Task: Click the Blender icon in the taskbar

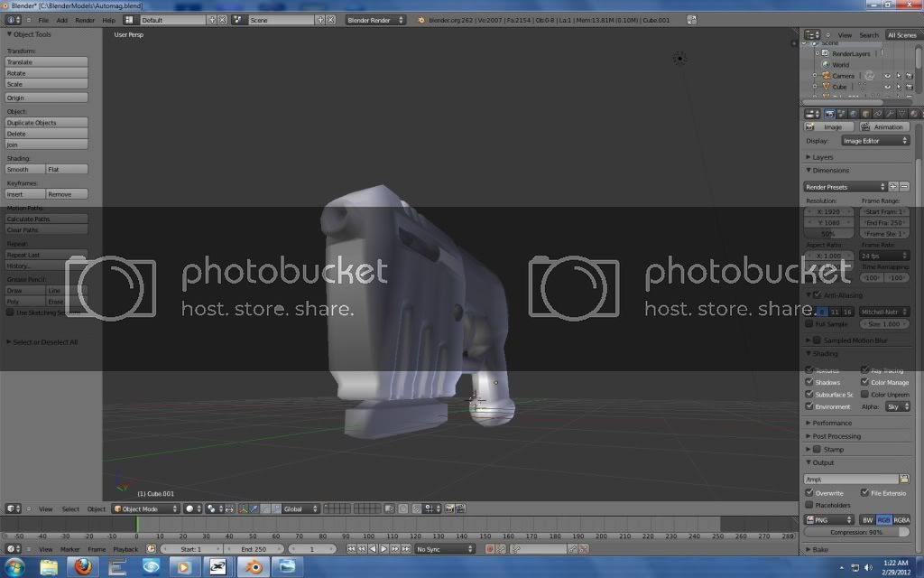Action: pyautogui.click(x=254, y=566)
